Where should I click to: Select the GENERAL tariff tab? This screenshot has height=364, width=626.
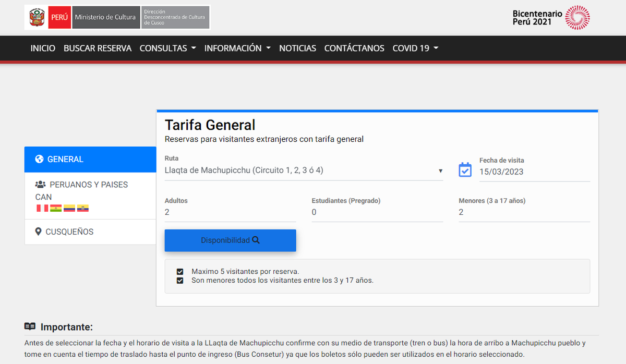90,160
